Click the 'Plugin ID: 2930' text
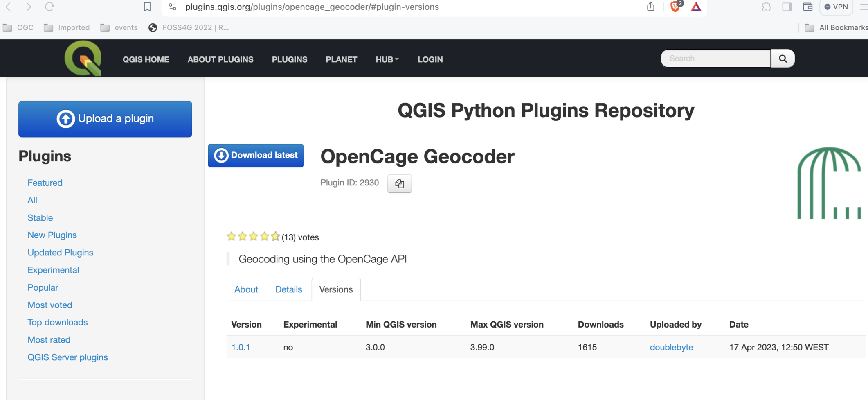The height and width of the screenshot is (400, 868). point(350,183)
